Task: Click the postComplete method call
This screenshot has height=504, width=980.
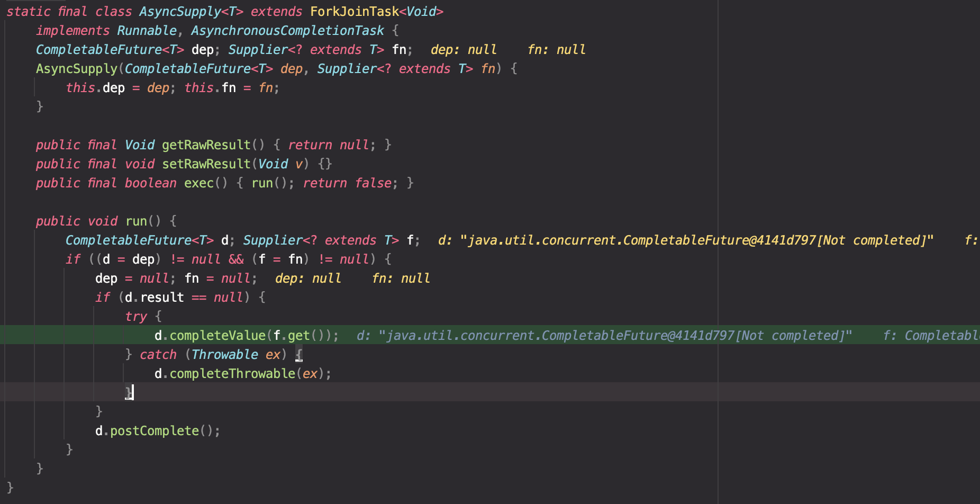Action: (x=155, y=431)
